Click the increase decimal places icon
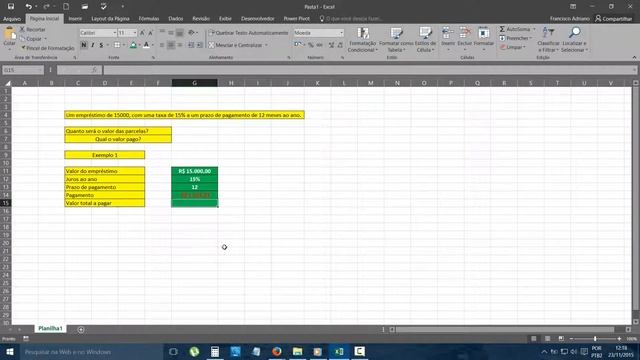The height and width of the screenshot is (360, 640). tap(331, 45)
